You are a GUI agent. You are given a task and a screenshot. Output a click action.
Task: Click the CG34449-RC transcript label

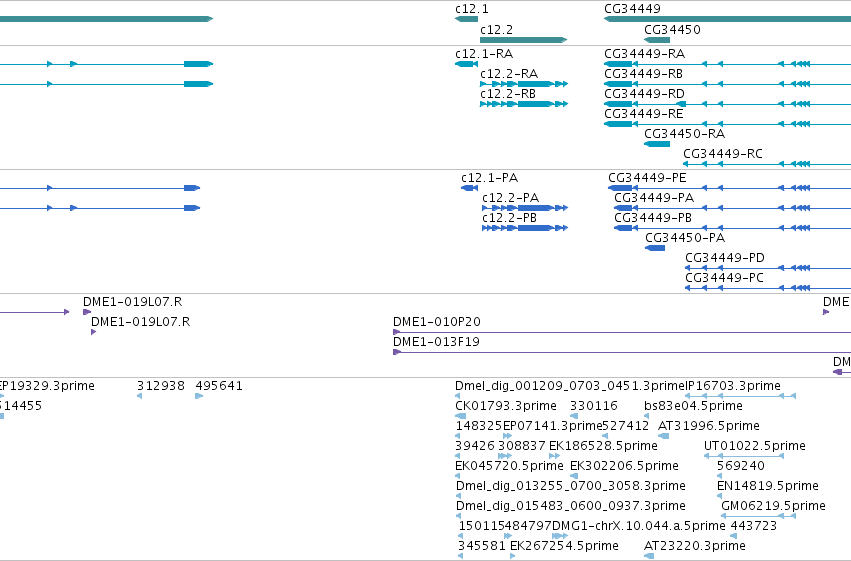(x=722, y=154)
